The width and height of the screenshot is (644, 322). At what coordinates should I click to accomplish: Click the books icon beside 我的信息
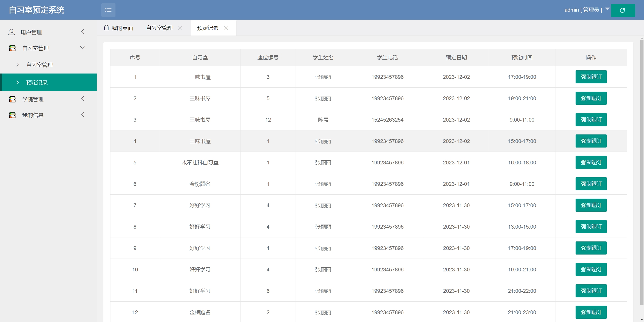[12, 115]
